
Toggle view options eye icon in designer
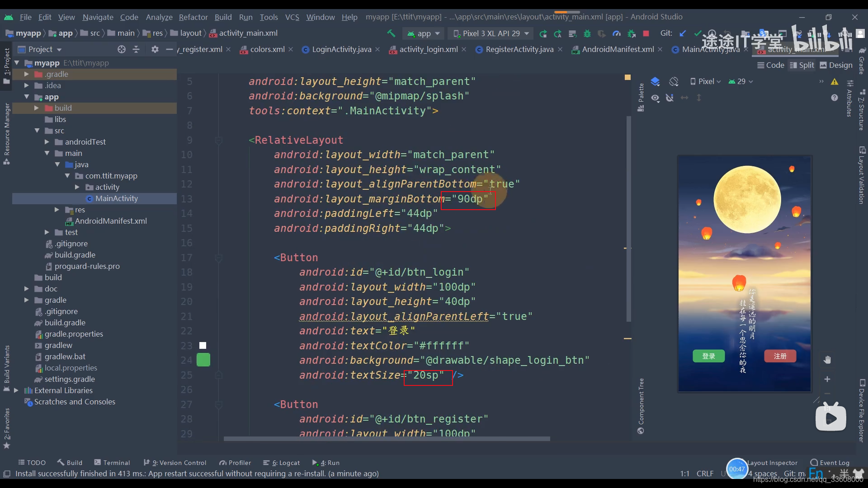click(x=655, y=98)
